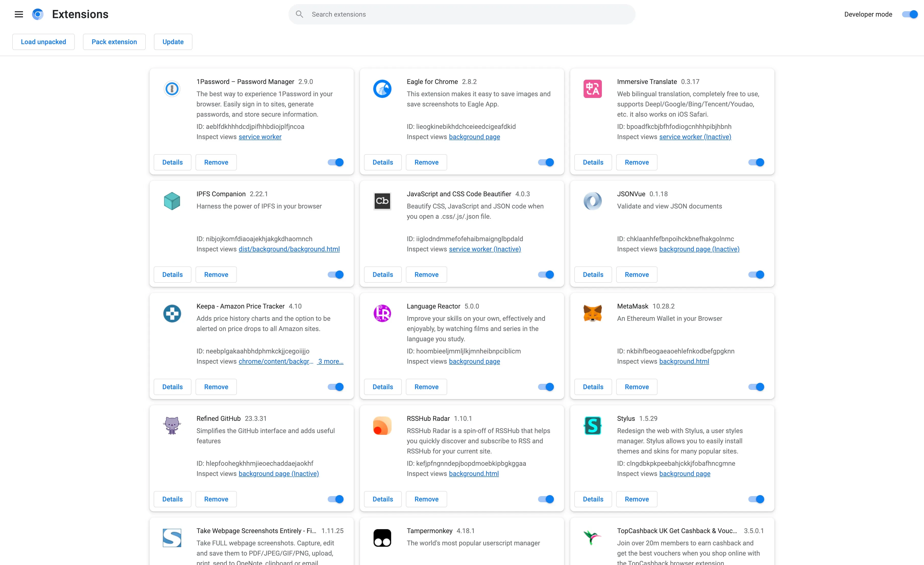
Task: Disable the JSONVue extension toggle
Action: click(756, 274)
